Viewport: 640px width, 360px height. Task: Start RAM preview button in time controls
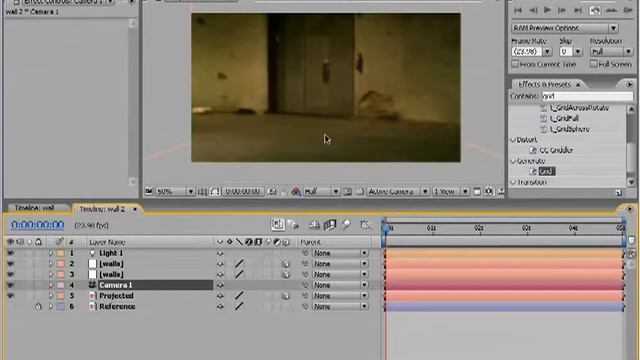(x=628, y=11)
